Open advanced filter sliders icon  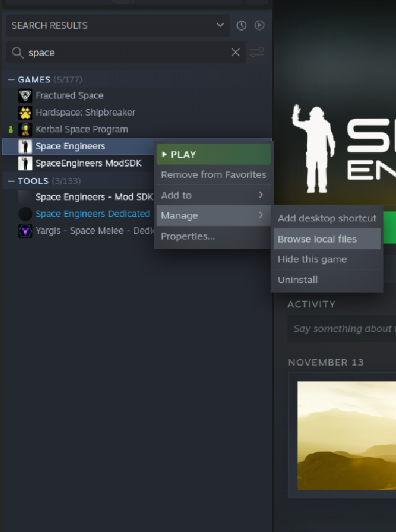click(x=256, y=52)
